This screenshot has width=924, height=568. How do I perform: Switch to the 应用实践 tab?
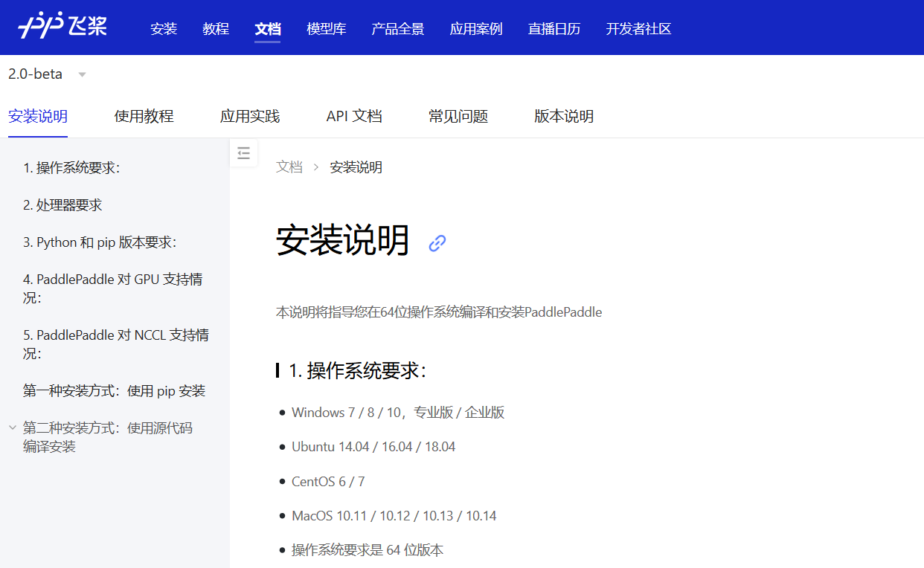[x=250, y=116]
